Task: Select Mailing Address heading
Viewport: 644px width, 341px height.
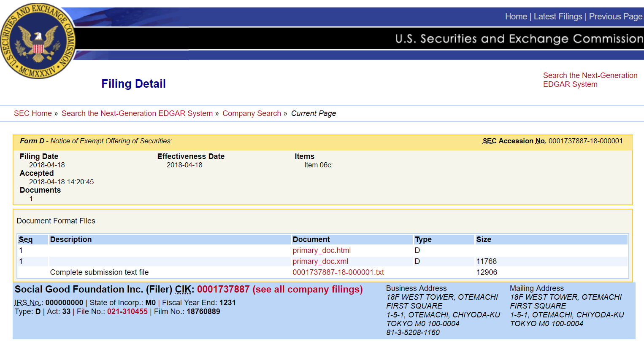Action: [536, 288]
